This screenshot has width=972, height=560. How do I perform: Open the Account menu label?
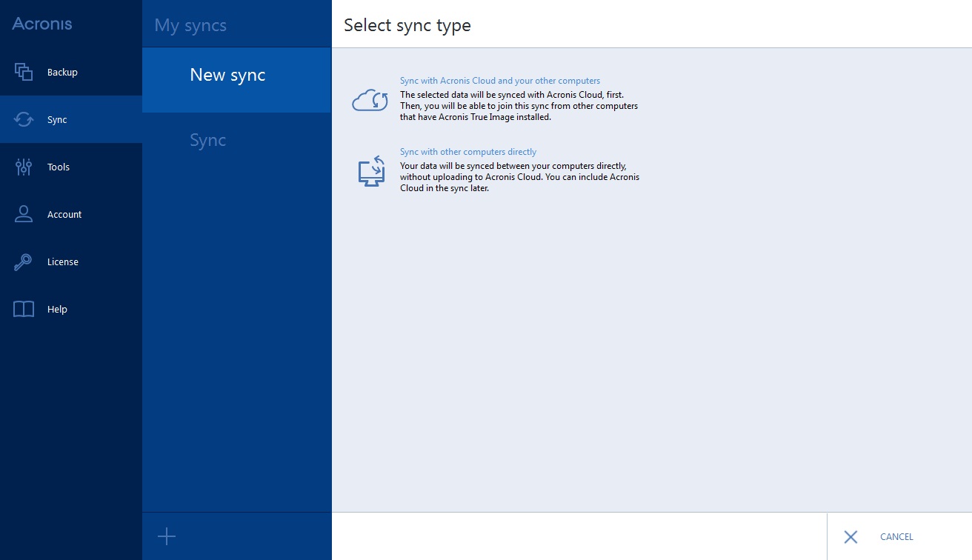tap(64, 215)
